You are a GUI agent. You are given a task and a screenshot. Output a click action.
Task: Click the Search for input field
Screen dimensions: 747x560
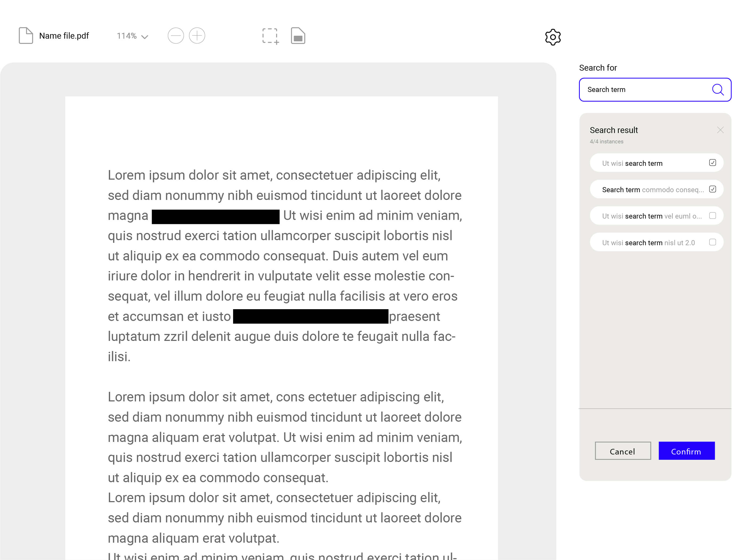(655, 89)
